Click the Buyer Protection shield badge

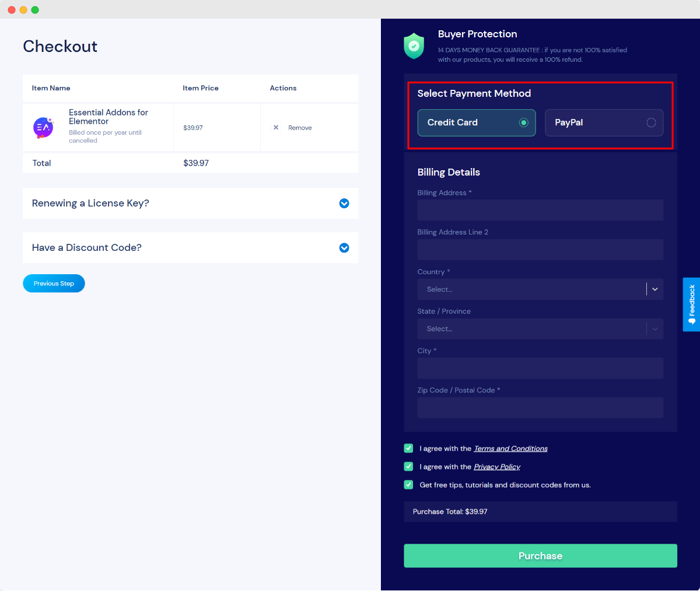click(x=414, y=46)
